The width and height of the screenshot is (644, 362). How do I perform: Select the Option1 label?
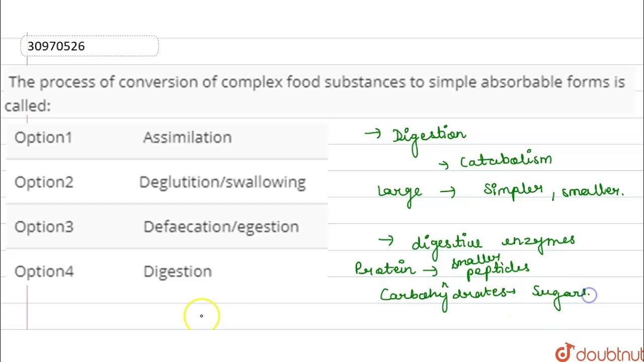[43, 137]
